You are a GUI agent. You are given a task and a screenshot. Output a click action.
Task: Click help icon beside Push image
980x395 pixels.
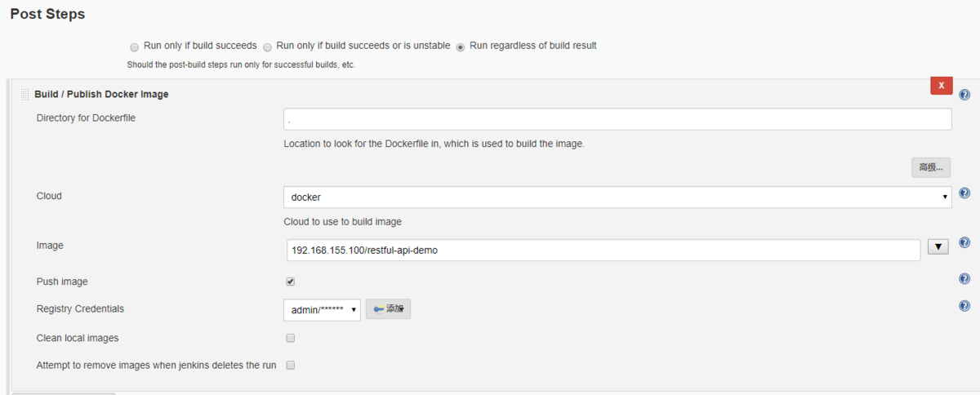964,279
